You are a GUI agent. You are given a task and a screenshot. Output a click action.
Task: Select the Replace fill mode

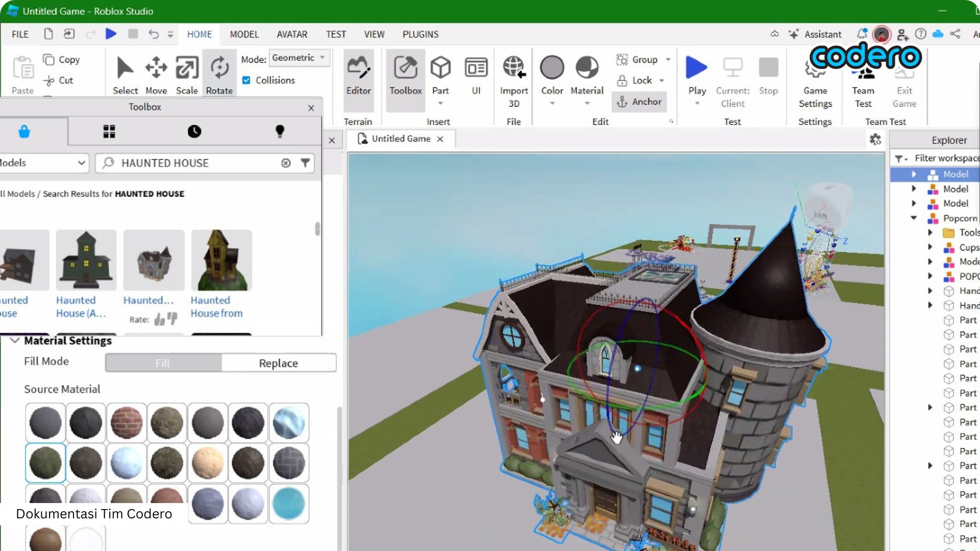pyautogui.click(x=279, y=363)
